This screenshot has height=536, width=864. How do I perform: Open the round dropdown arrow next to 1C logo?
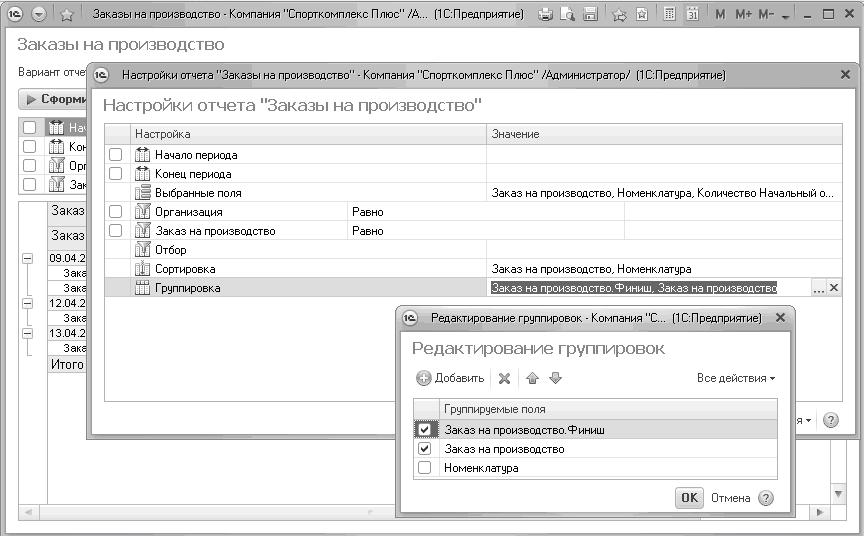coord(39,14)
